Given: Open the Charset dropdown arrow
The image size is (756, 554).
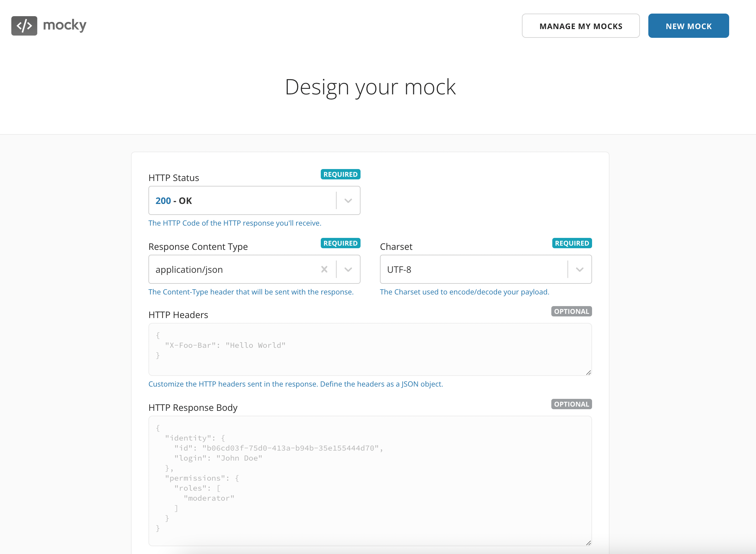Looking at the screenshot, I should (579, 269).
